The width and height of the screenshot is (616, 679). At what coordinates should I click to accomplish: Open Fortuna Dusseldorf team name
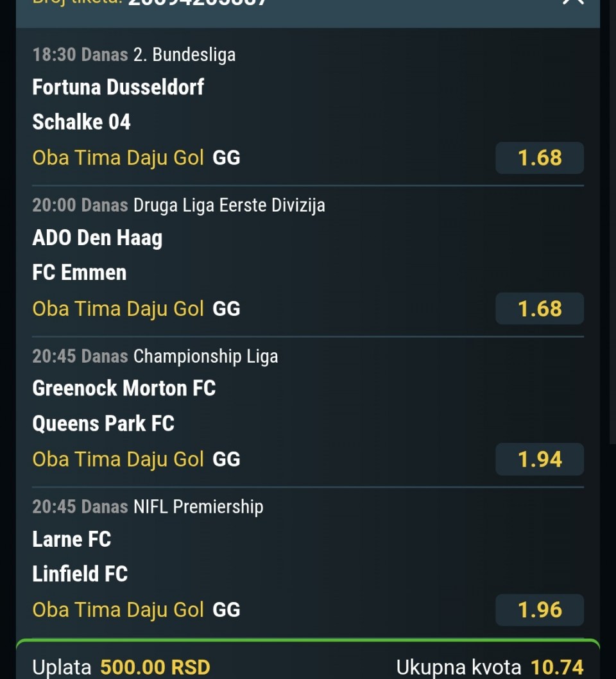(x=118, y=87)
